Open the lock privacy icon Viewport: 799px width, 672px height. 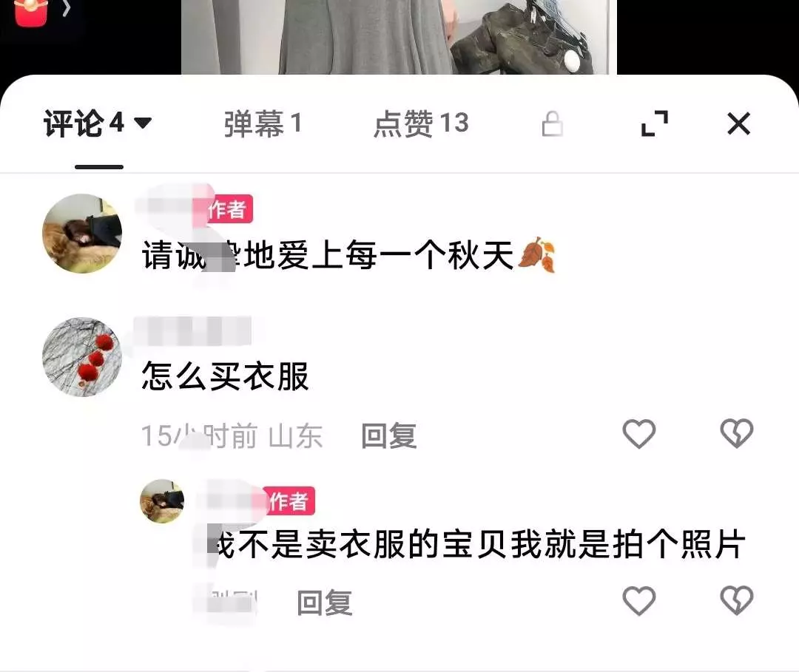pos(553,124)
